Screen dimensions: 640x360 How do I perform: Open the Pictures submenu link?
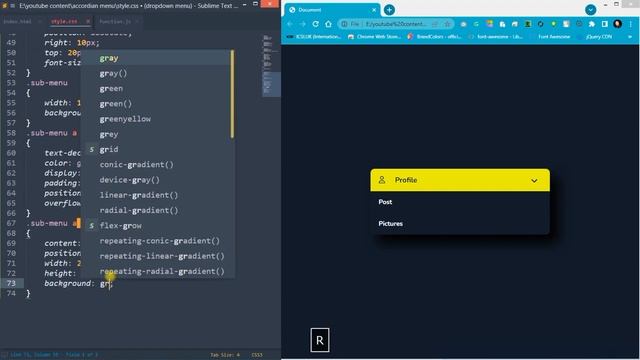point(390,224)
